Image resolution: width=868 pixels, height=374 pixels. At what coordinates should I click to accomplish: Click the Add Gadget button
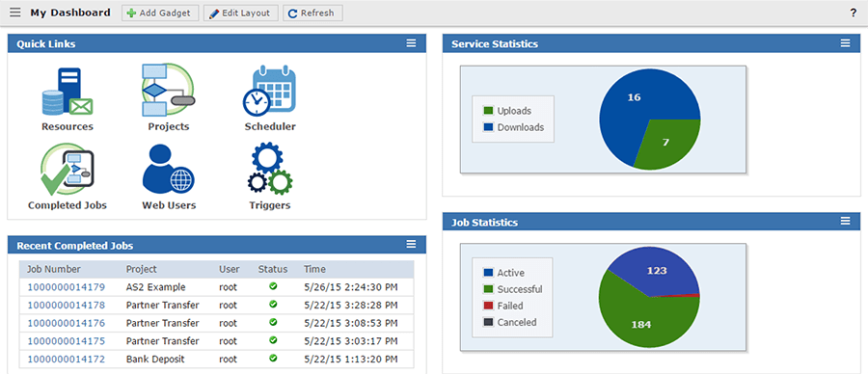pyautogui.click(x=160, y=13)
